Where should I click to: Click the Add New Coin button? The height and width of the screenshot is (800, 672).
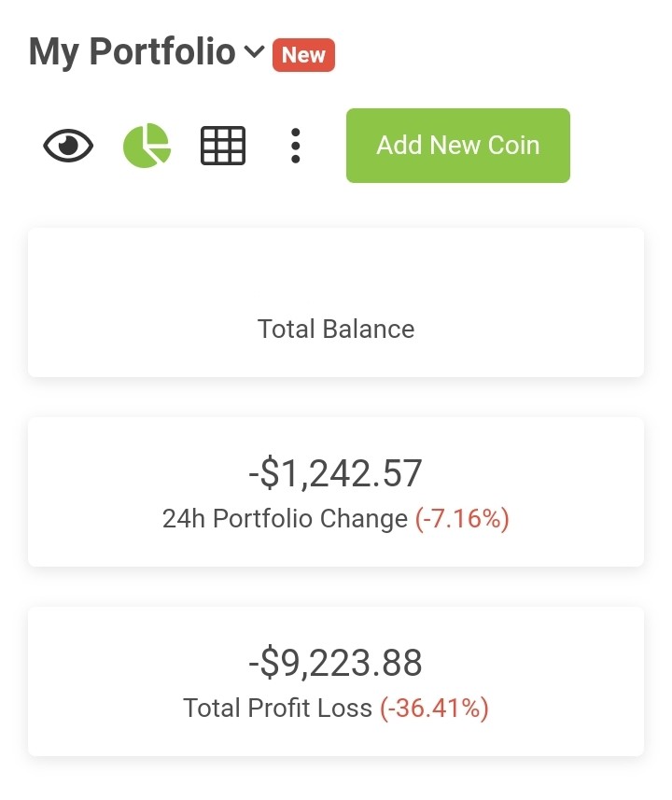tap(457, 146)
